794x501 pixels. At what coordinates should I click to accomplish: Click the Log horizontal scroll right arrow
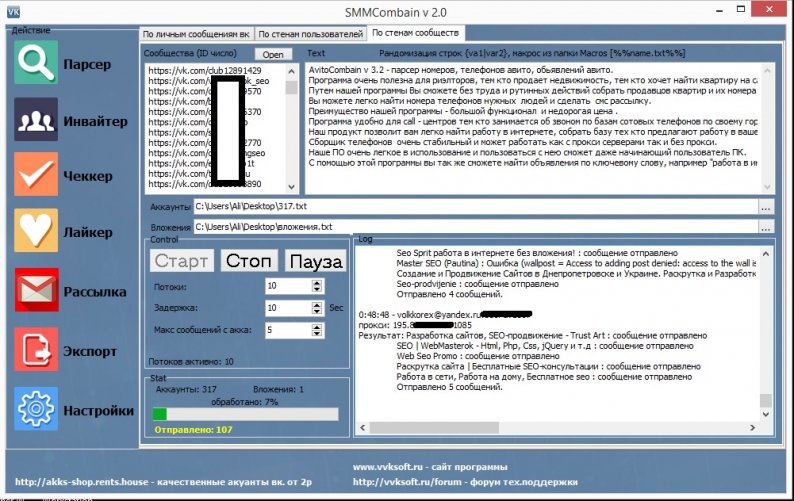point(752,428)
